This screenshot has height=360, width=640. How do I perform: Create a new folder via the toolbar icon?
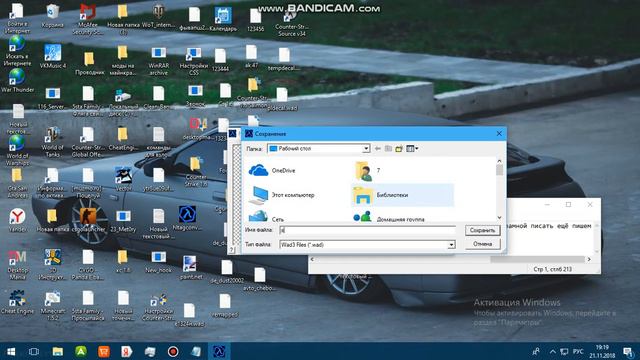click(x=399, y=149)
